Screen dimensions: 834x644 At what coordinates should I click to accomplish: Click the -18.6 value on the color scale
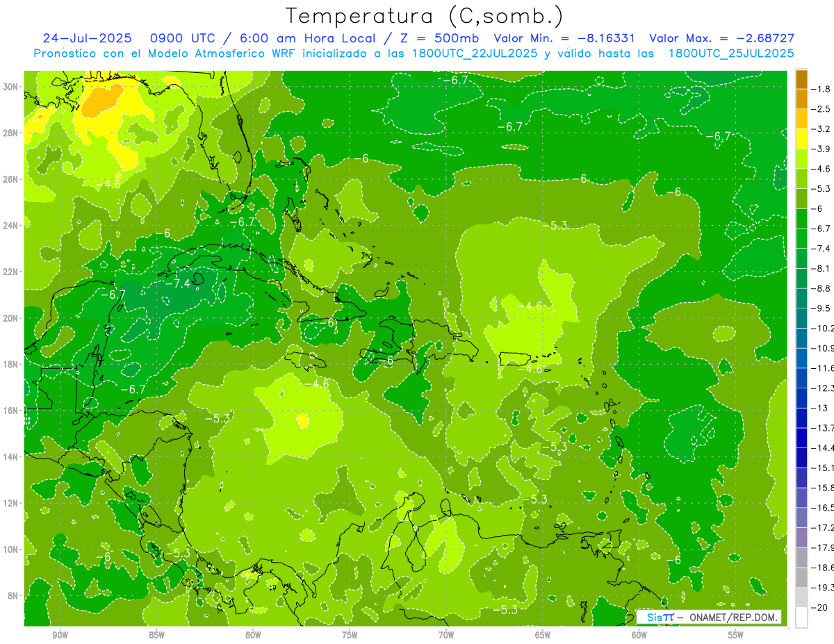(x=823, y=567)
